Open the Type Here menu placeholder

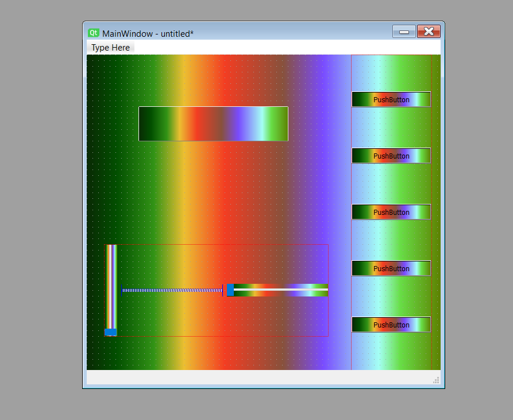(110, 48)
